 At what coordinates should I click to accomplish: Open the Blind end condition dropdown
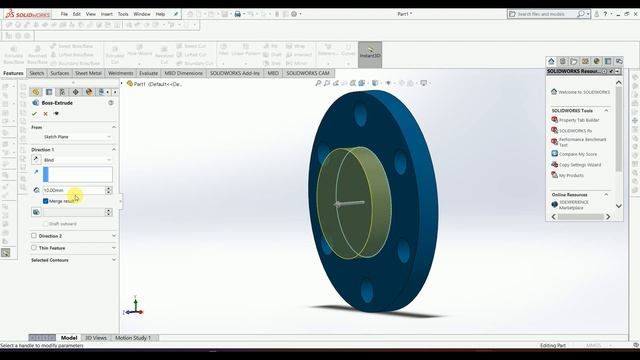78,160
